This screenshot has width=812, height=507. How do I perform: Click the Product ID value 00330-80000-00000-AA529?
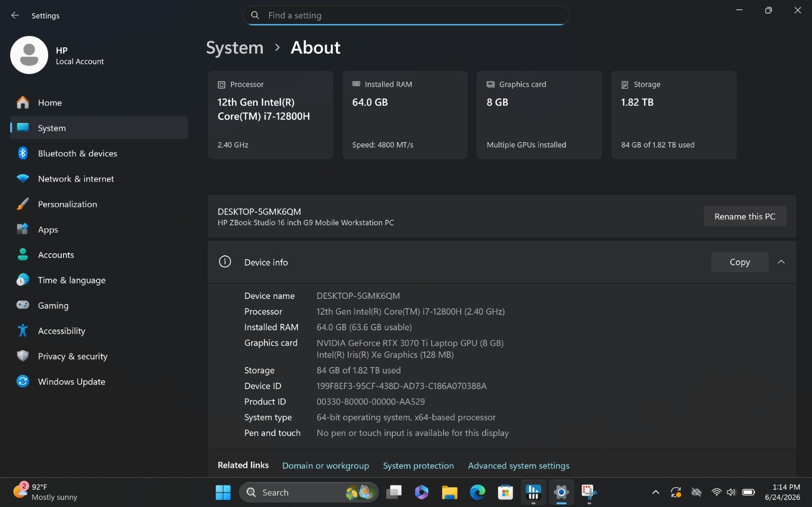pyautogui.click(x=371, y=401)
